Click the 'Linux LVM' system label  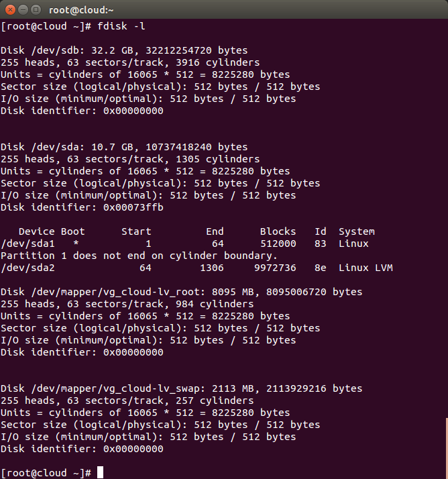coord(366,268)
